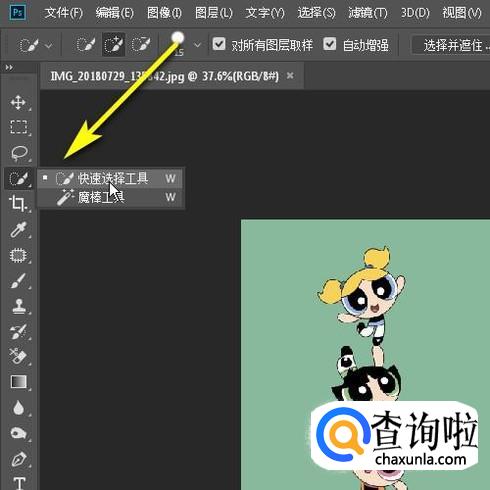
Task: Activate the Eyedropper tool
Action: (x=18, y=229)
